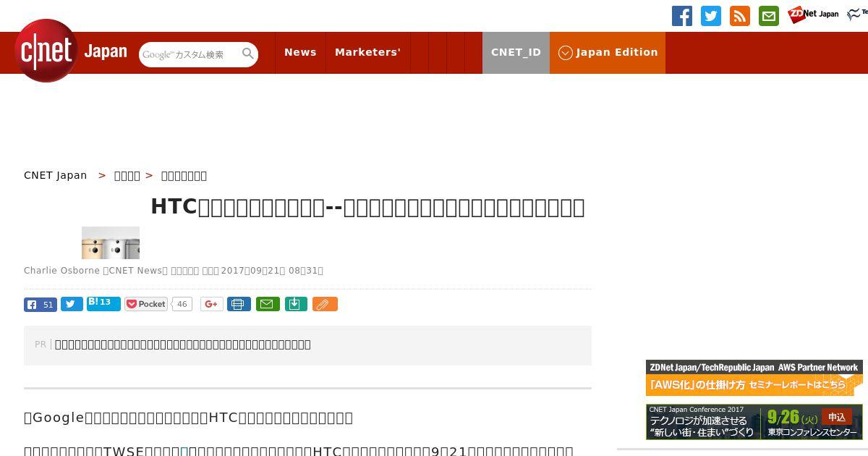Click the HTC phones article thumbnail
This screenshot has width=868, height=456.
pos(111,242)
